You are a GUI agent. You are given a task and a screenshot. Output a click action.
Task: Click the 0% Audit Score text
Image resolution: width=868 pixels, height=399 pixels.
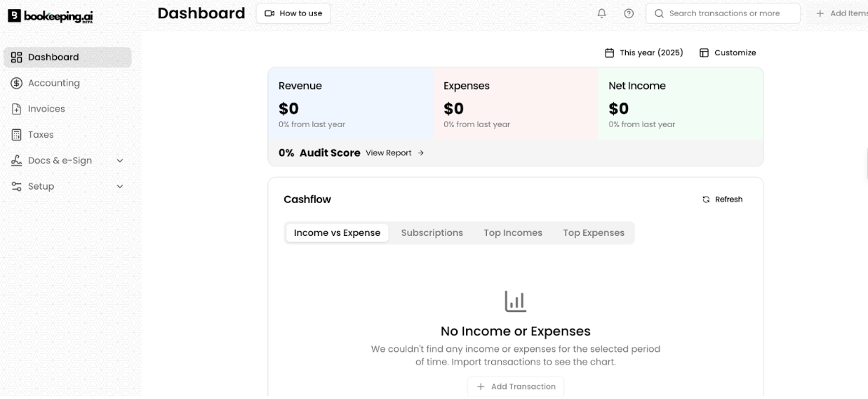[319, 153]
